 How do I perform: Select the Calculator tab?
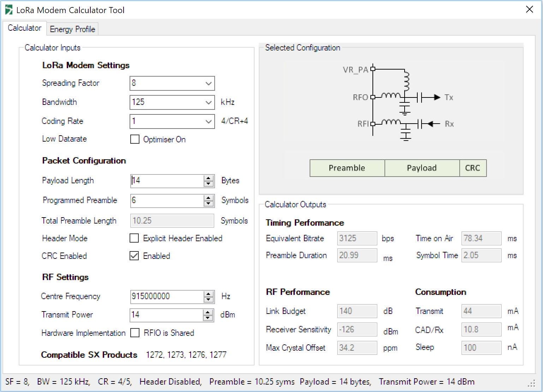[24, 28]
